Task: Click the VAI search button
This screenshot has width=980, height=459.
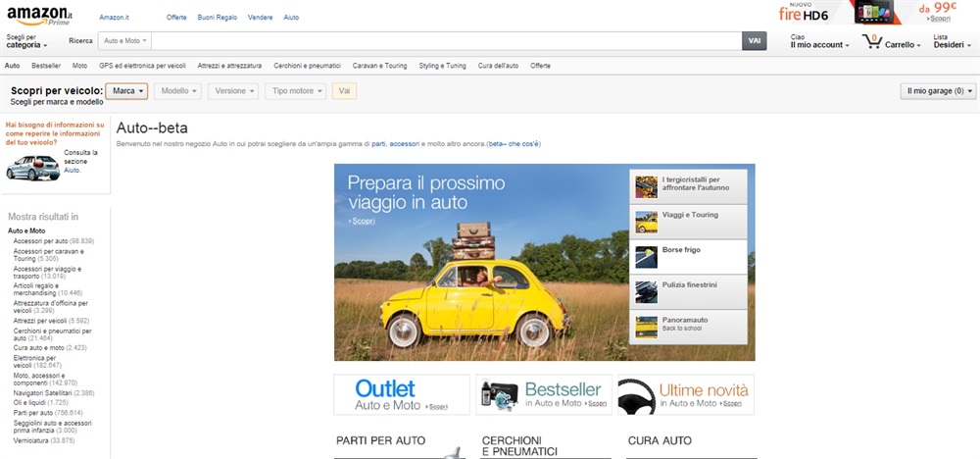Action: 755,40
